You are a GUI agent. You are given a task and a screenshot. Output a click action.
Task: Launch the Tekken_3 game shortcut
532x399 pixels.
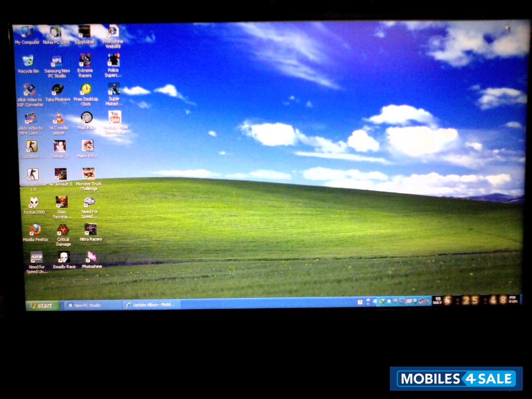(x=60, y=147)
